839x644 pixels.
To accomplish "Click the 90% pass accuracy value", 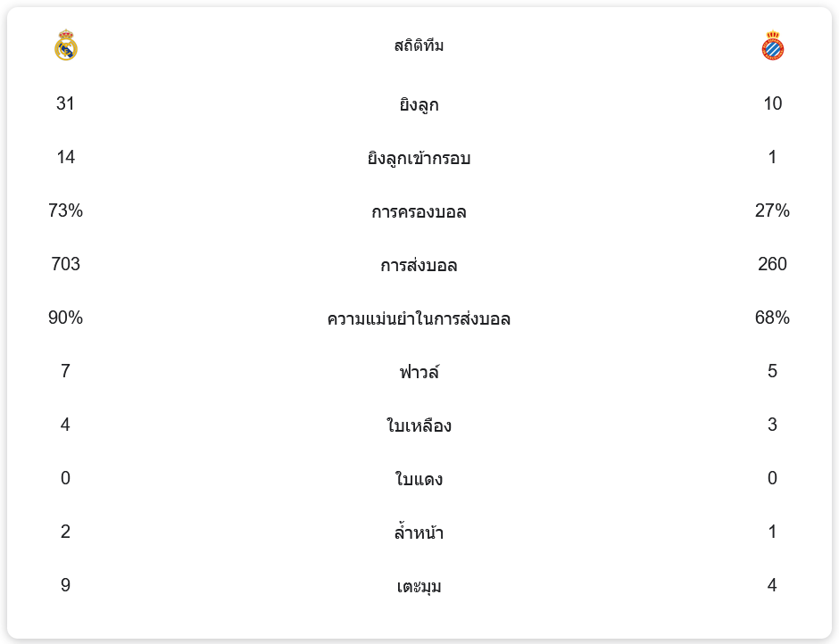I will point(65,318).
